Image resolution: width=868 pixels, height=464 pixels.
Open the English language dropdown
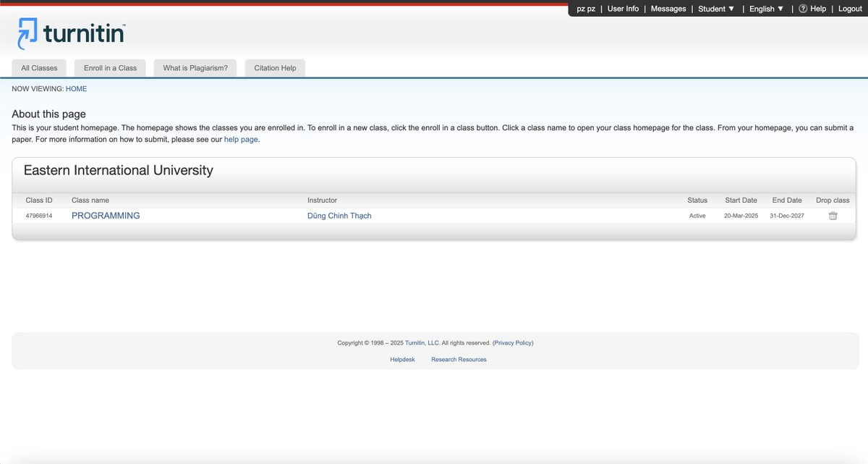[766, 9]
